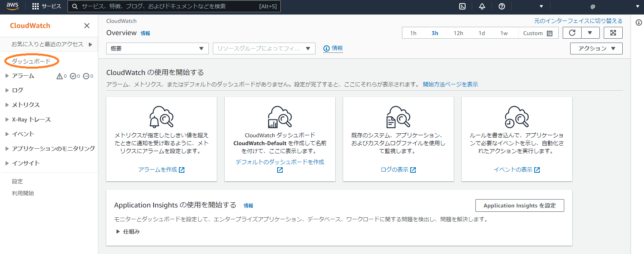Click the AWS logo

click(12, 6)
